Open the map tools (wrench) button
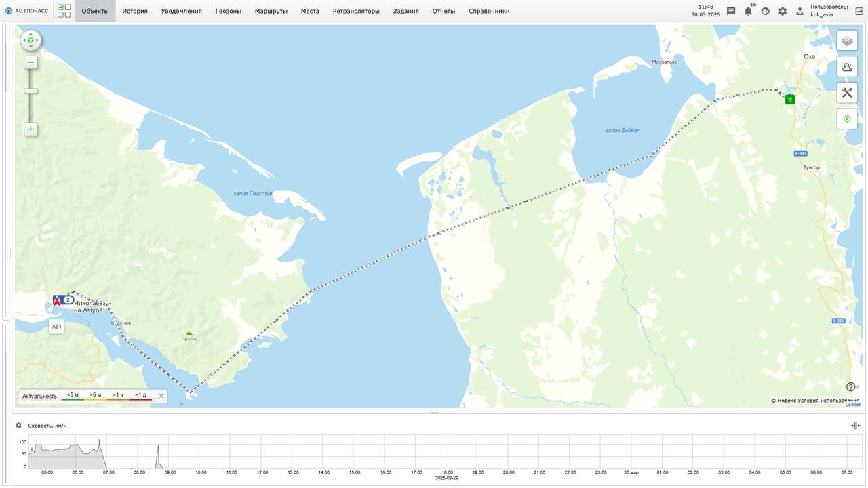Screen dimensions: 868x488 point(847,93)
